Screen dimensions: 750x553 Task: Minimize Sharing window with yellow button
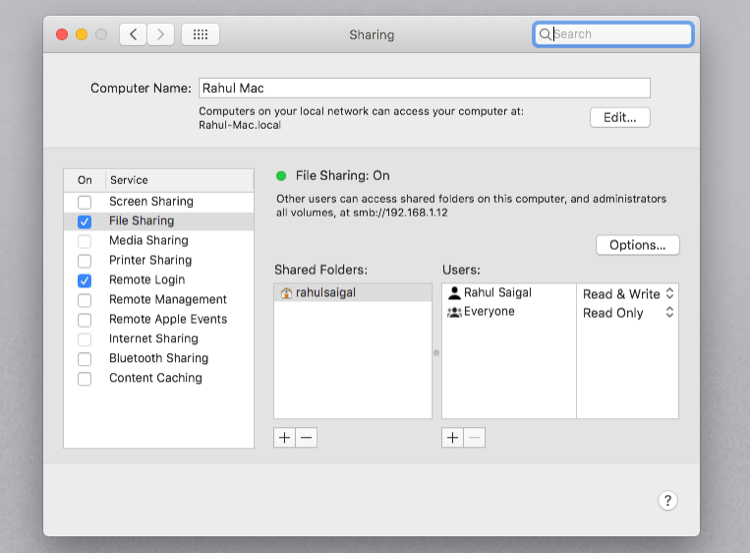(82, 34)
